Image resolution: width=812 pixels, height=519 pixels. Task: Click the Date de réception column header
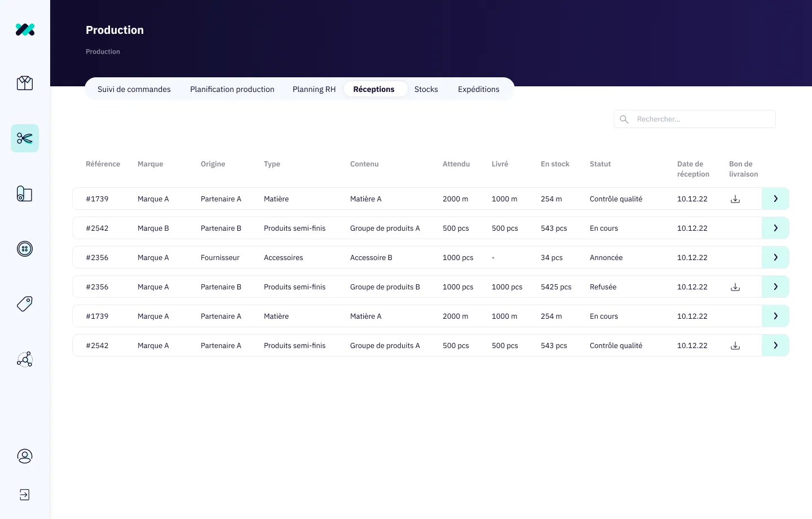[693, 169]
